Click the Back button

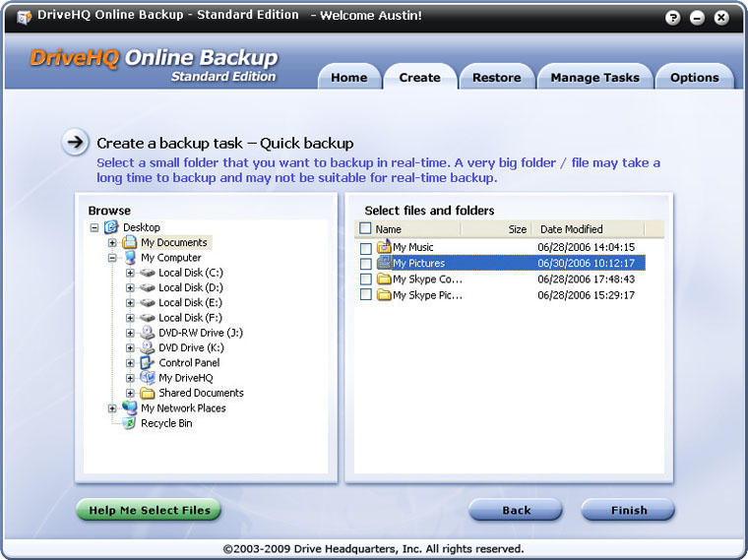click(x=516, y=510)
